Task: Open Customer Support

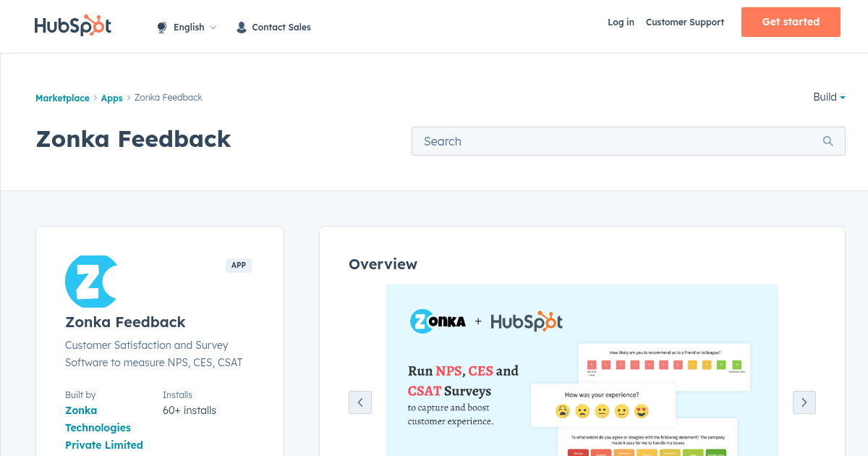Action: click(685, 22)
